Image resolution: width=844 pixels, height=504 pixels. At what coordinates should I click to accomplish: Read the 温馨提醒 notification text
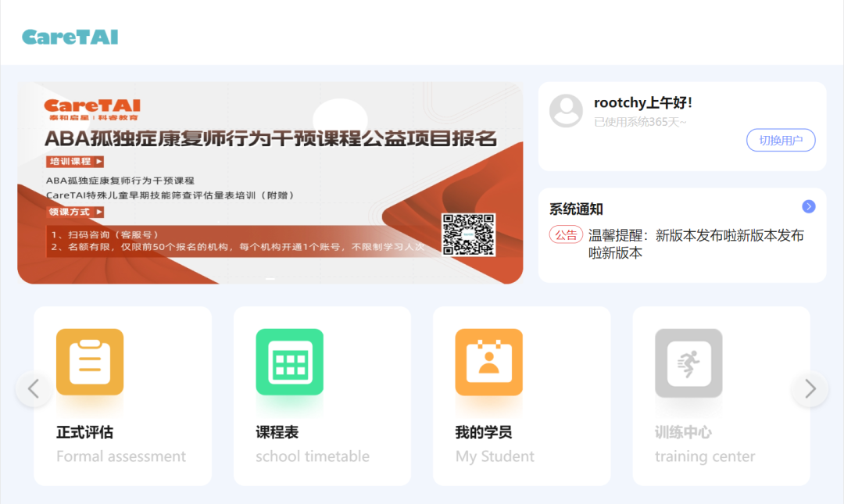pos(696,244)
